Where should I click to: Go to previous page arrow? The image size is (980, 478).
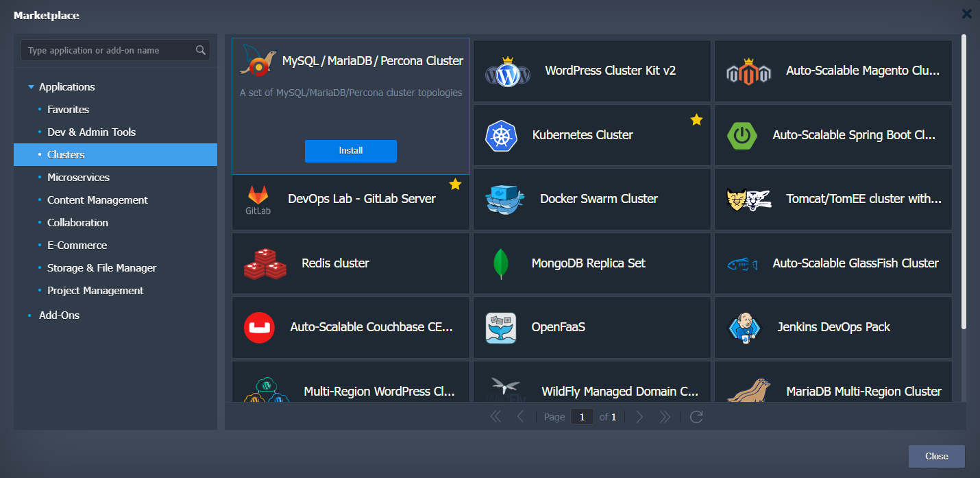(x=520, y=417)
